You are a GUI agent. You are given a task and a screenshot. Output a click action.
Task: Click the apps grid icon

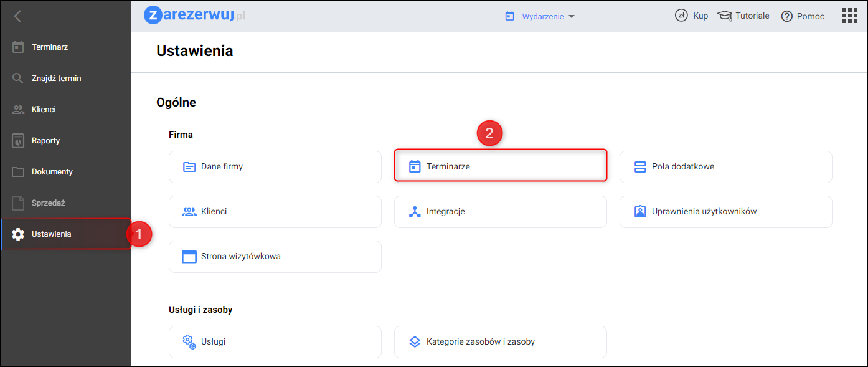tap(850, 16)
